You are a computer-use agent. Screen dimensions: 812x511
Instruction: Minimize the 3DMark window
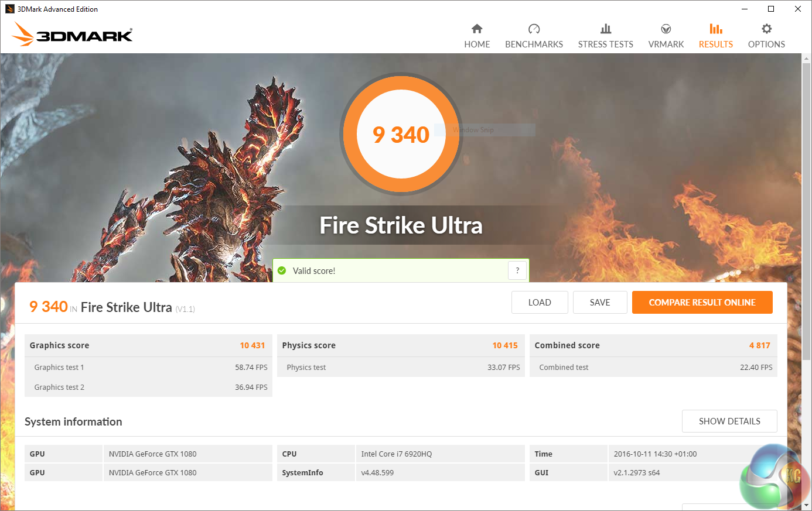click(745, 9)
